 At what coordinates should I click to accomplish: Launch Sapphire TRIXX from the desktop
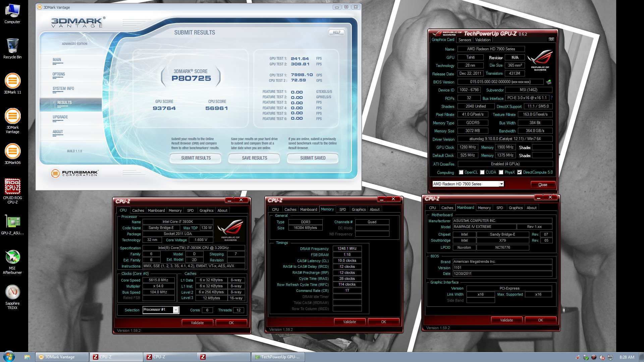point(12,297)
